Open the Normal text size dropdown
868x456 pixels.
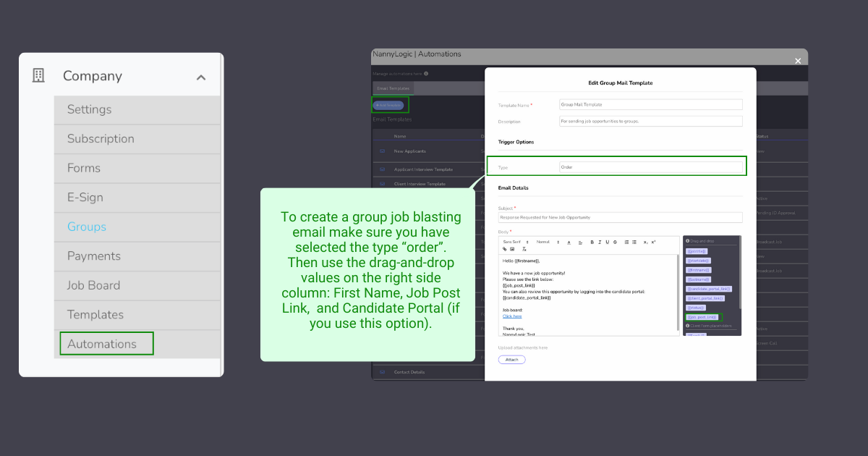547,242
